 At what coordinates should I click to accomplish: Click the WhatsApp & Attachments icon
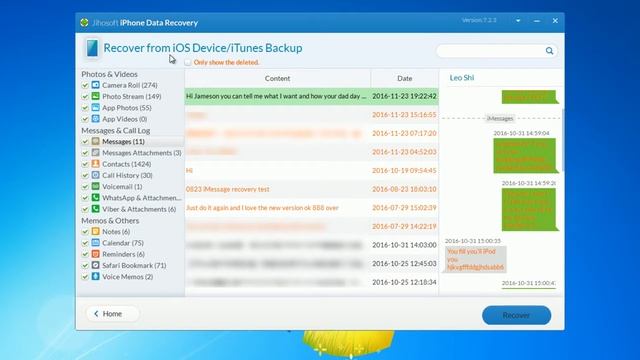click(96, 198)
